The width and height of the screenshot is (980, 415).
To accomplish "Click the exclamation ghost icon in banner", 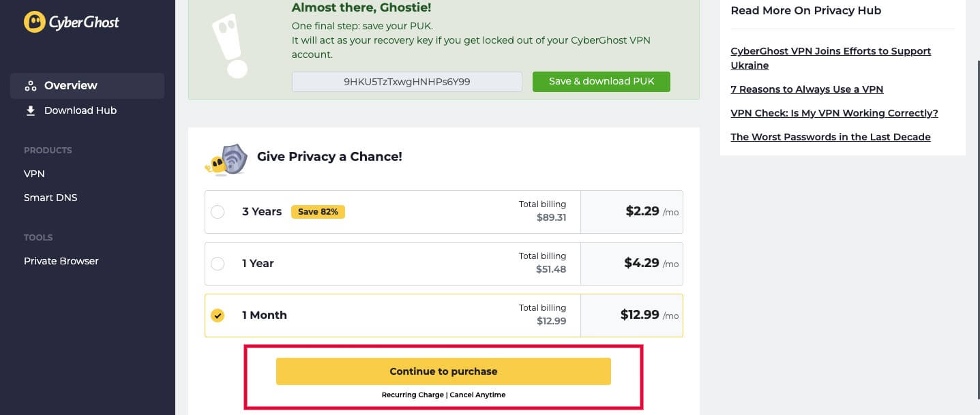I will coord(230,46).
